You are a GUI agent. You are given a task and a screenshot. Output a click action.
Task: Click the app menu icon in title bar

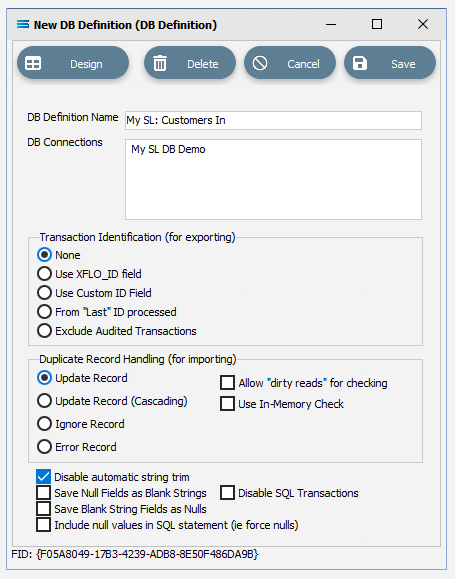pyautogui.click(x=23, y=24)
